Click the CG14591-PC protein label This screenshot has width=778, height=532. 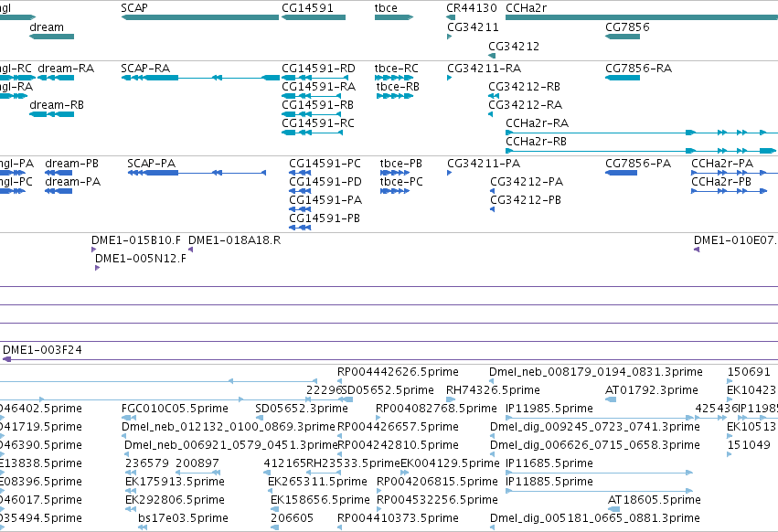click(x=325, y=164)
